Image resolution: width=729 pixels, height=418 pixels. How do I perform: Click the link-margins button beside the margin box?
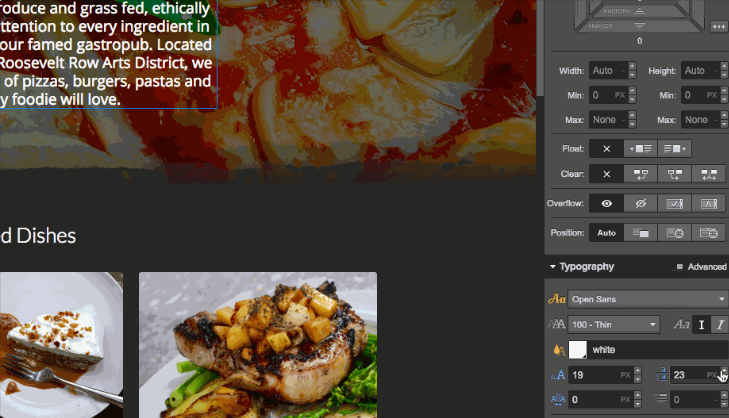(719, 27)
